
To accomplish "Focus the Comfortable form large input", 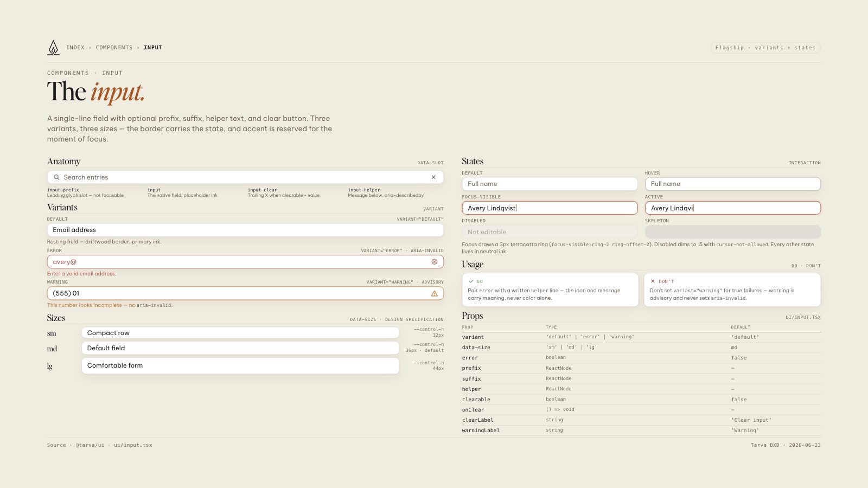I will [x=240, y=365].
